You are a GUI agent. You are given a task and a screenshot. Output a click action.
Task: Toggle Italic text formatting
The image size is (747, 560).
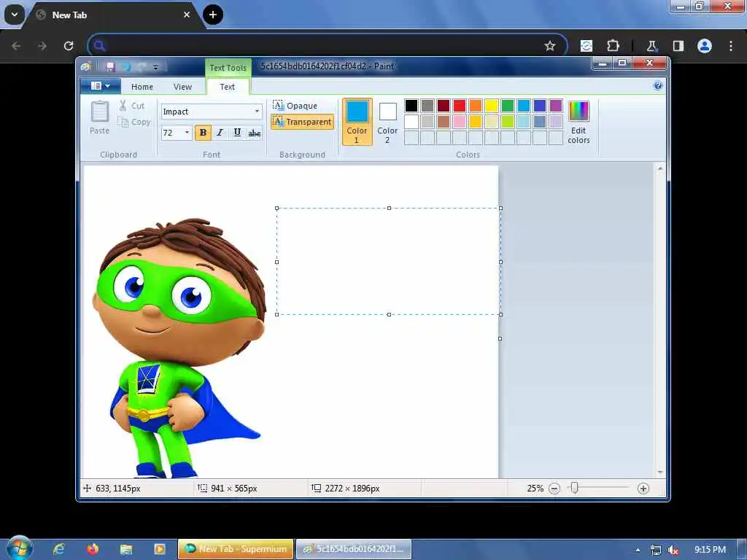pos(220,133)
